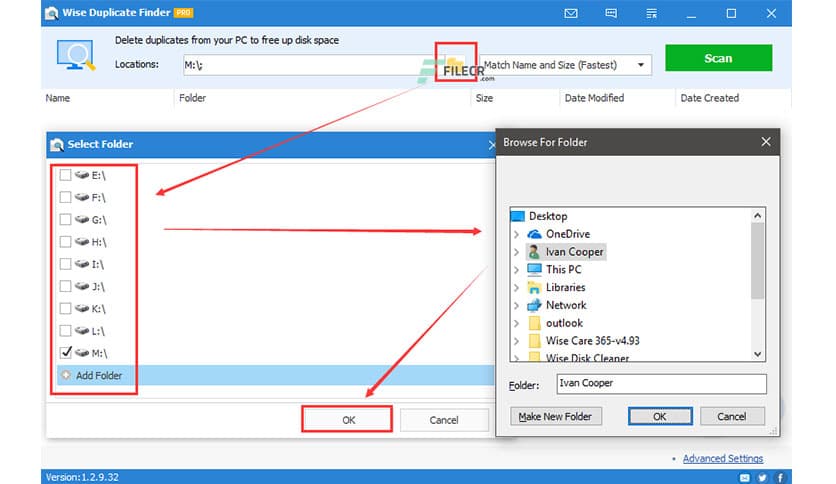The height and width of the screenshot is (484, 836).
Task: Click the Folder field containing Ivan Cooper
Action: pyautogui.click(x=661, y=384)
